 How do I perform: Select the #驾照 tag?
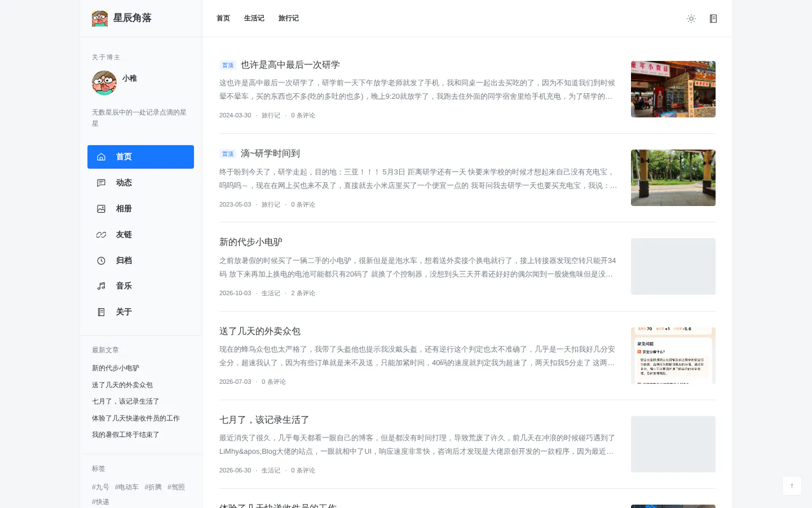(x=176, y=487)
